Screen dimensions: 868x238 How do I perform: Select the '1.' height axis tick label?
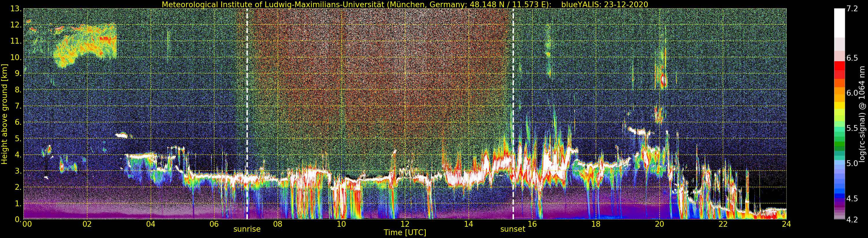point(18,203)
